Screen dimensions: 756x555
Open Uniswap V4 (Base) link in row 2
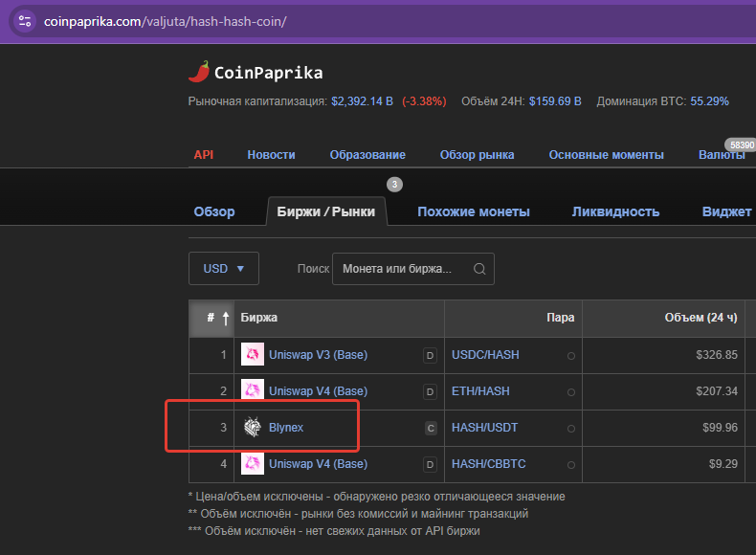[x=319, y=391]
